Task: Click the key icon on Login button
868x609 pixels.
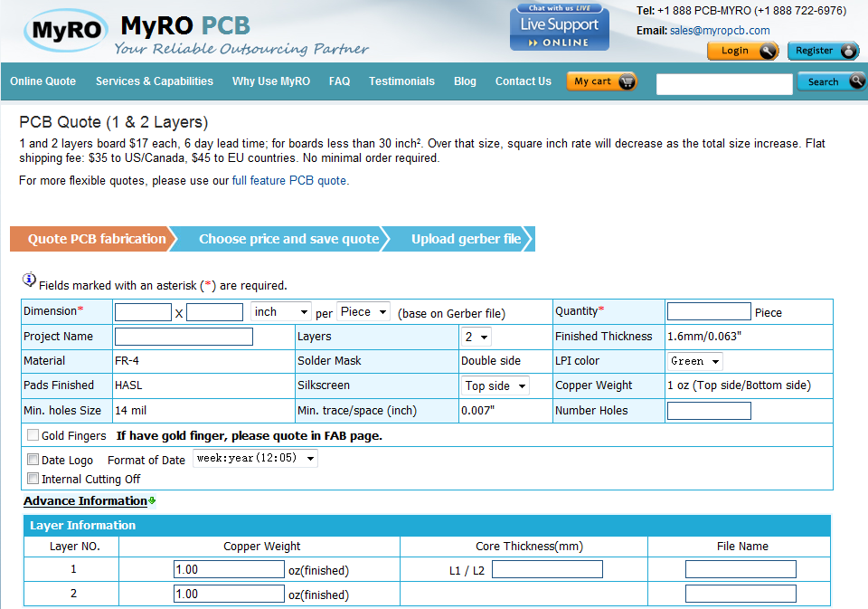Action: coord(769,51)
